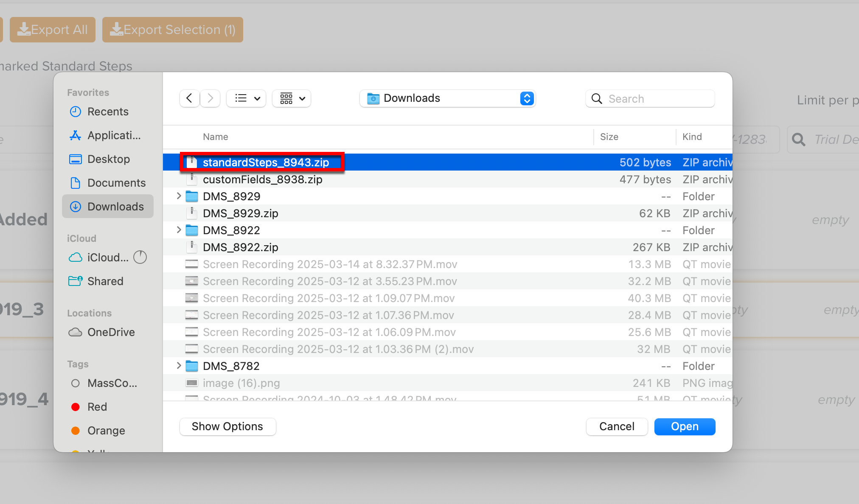Click the Cancel button

click(617, 426)
